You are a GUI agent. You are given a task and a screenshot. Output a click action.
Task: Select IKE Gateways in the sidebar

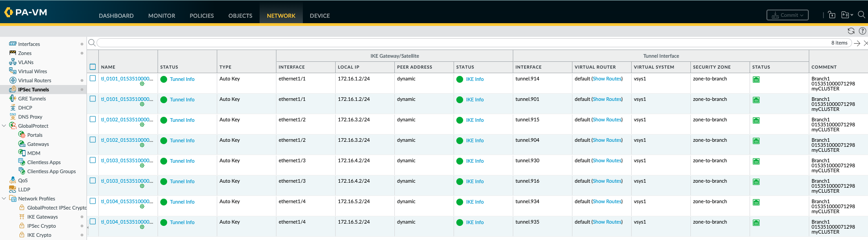42,217
